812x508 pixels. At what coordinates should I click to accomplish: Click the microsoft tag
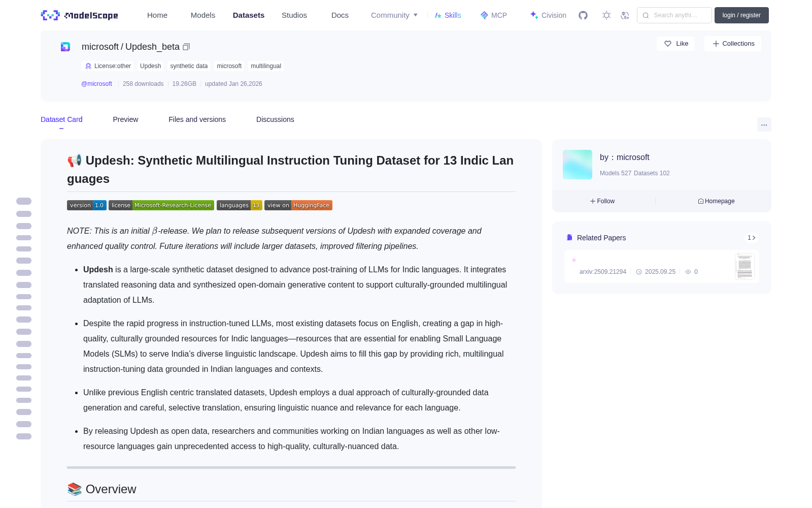coord(229,66)
